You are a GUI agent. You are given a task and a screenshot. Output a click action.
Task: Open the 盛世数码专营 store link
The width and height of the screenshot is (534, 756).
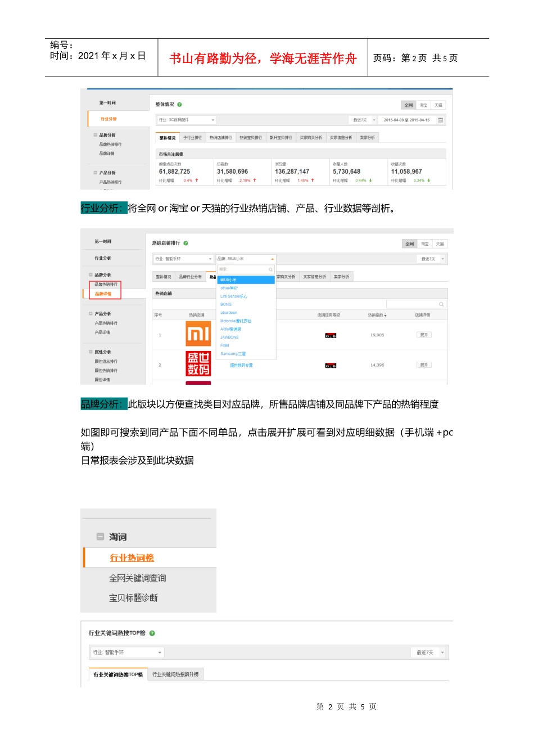click(241, 366)
